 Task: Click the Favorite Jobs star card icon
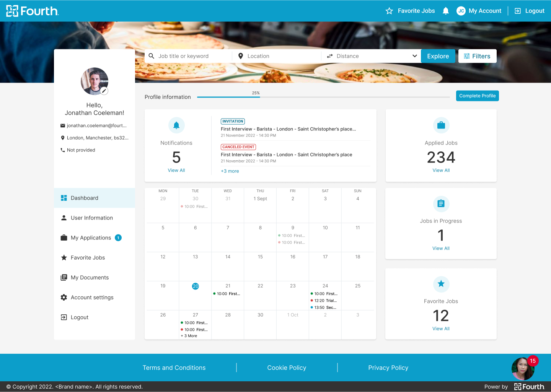click(441, 284)
